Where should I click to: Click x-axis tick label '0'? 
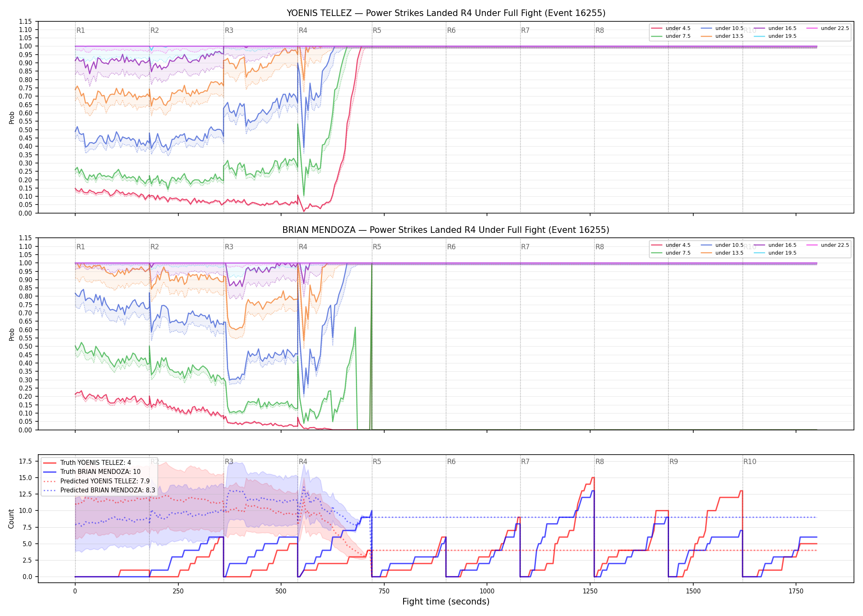(x=75, y=591)
